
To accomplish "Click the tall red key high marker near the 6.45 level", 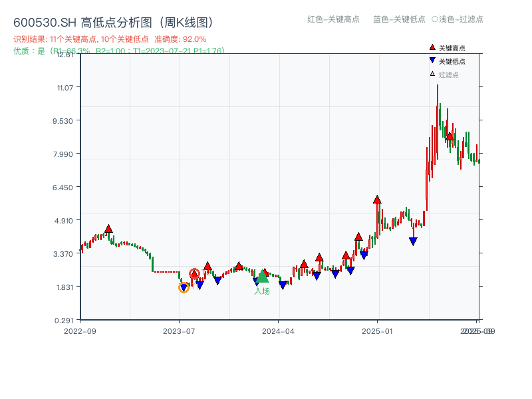I will [x=377, y=199].
